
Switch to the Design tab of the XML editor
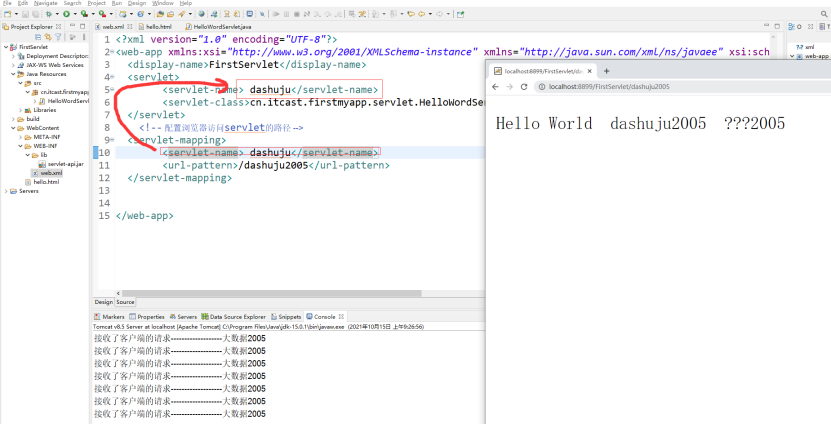coord(103,302)
